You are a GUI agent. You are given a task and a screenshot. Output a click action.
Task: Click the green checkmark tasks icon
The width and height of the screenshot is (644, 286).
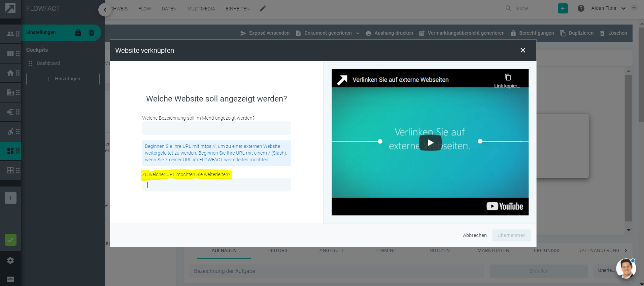pyautogui.click(x=10, y=240)
